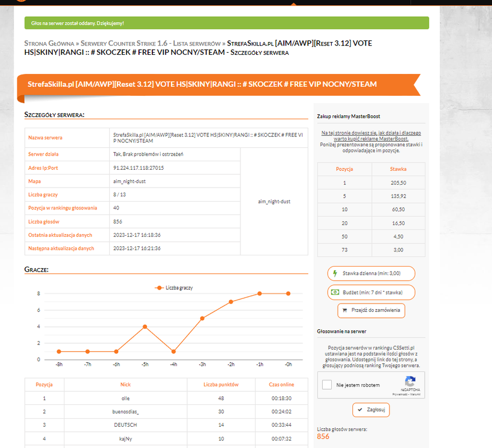Click the 16,50 rate value
The width and height of the screenshot is (492, 448).
pos(398,223)
